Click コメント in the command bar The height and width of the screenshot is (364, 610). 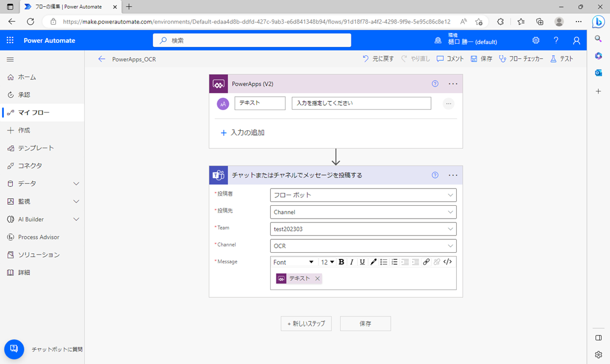tap(450, 59)
